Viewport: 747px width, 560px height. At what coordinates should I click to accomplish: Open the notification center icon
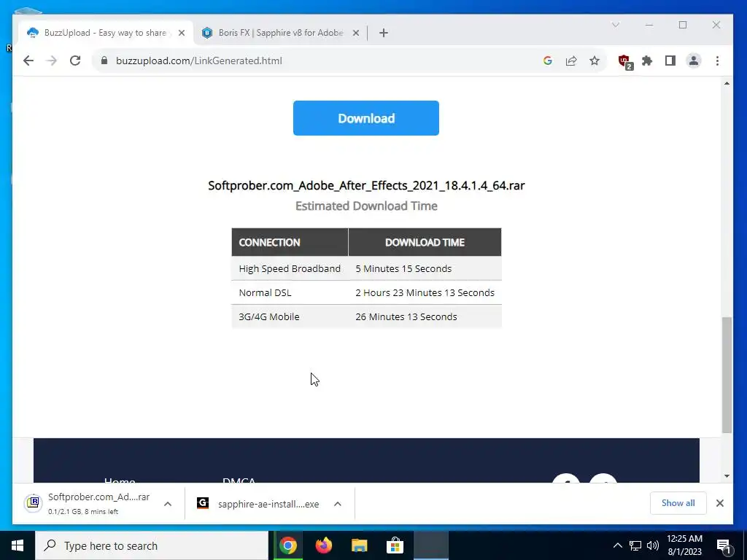click(x=724, y=546)
